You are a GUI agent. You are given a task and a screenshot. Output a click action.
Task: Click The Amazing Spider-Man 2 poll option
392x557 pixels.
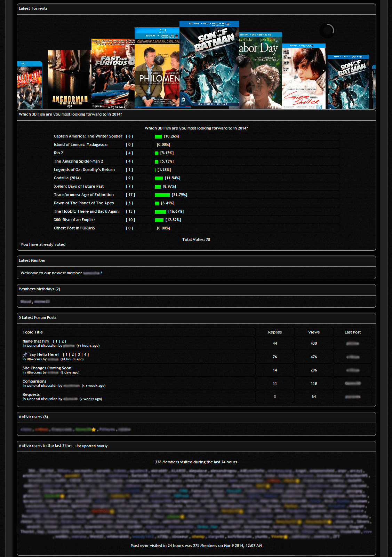click(x=78, y=161)
